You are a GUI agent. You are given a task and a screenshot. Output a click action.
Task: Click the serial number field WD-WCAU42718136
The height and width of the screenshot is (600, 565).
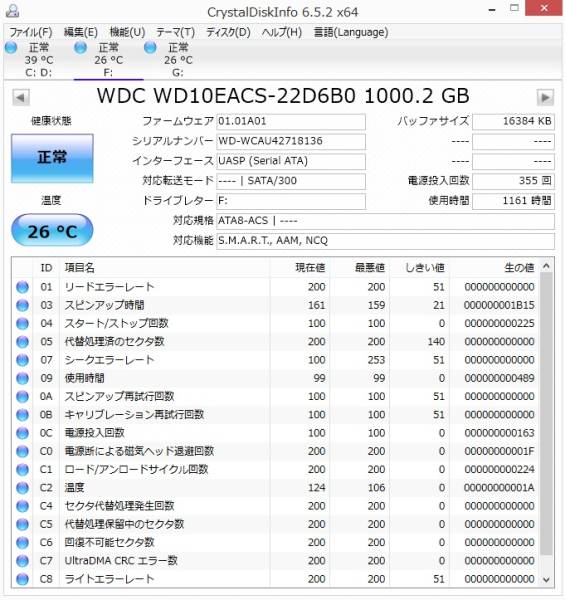tap(291, 142)
